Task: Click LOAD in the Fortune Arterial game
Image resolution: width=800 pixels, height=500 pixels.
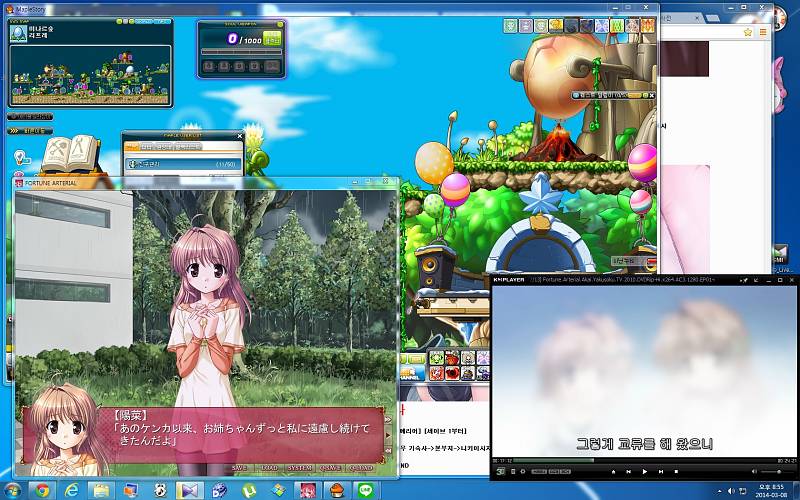Action: pyautogui.click(x=269, y=468)
